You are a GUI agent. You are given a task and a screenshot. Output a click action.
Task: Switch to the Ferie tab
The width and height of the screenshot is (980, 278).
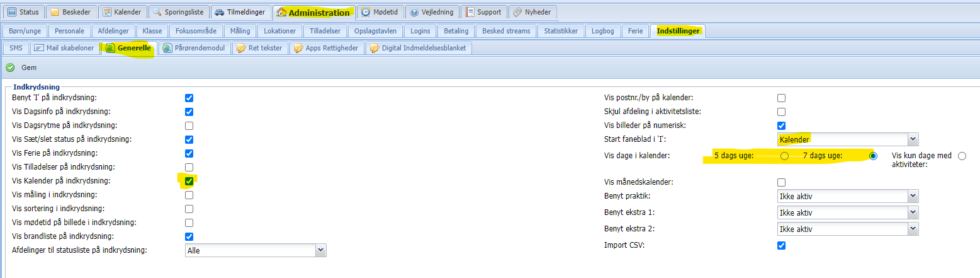[x=636, y=31]
